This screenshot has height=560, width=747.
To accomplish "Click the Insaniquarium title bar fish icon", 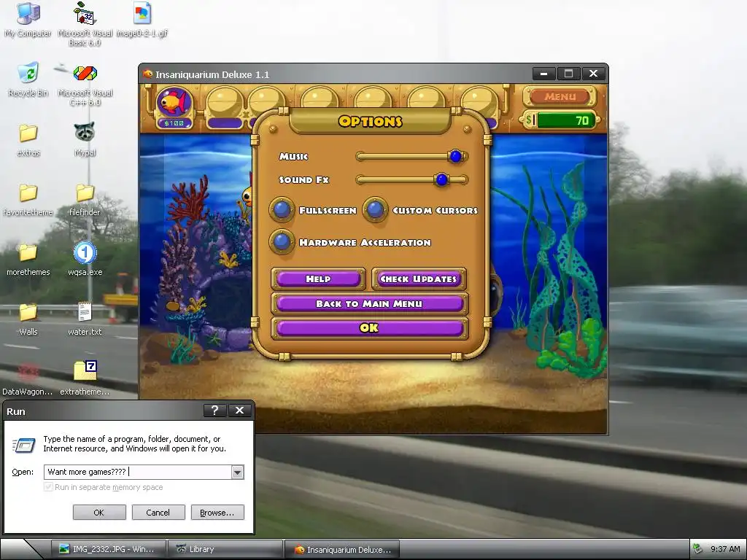I will click(x=147, y=74).
